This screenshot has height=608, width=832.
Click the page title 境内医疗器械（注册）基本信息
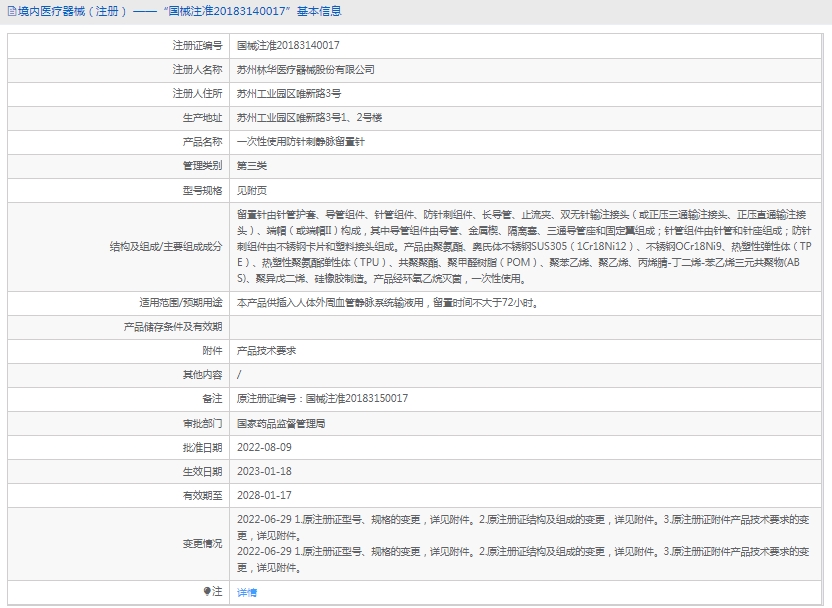pos(180,11)
